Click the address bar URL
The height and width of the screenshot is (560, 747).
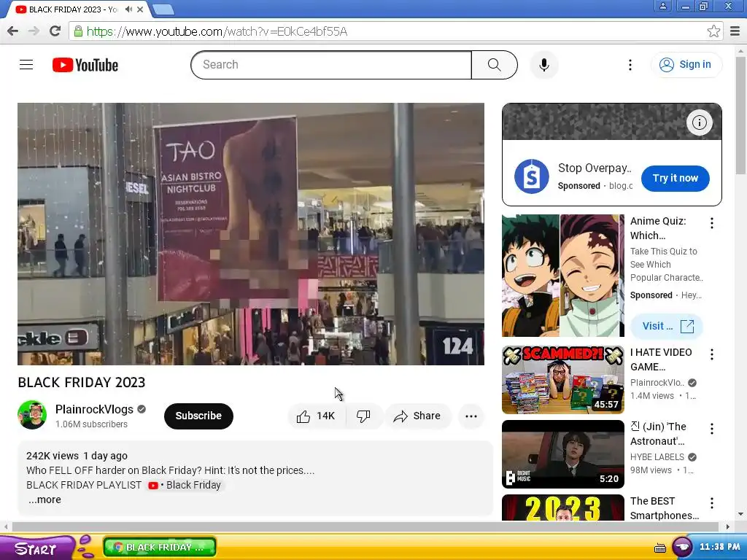[x=217, y=31]
